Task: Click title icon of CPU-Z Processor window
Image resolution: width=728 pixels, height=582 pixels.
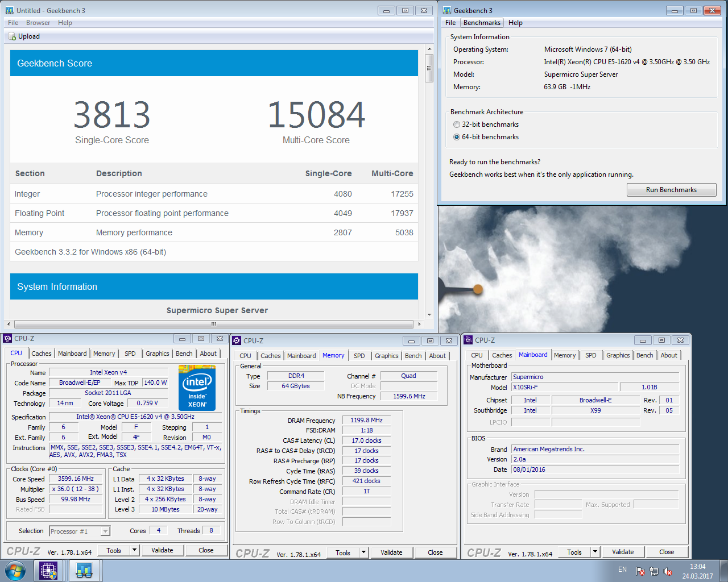Action: [7, 338]
